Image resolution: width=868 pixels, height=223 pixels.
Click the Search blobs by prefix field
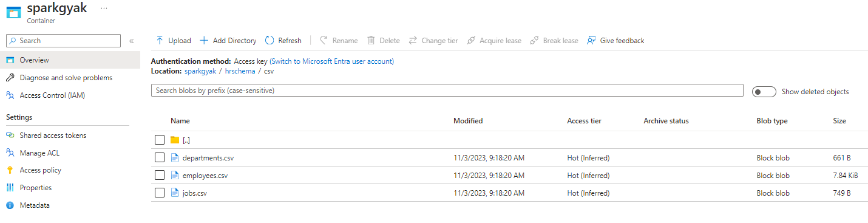tap(447, 91)
